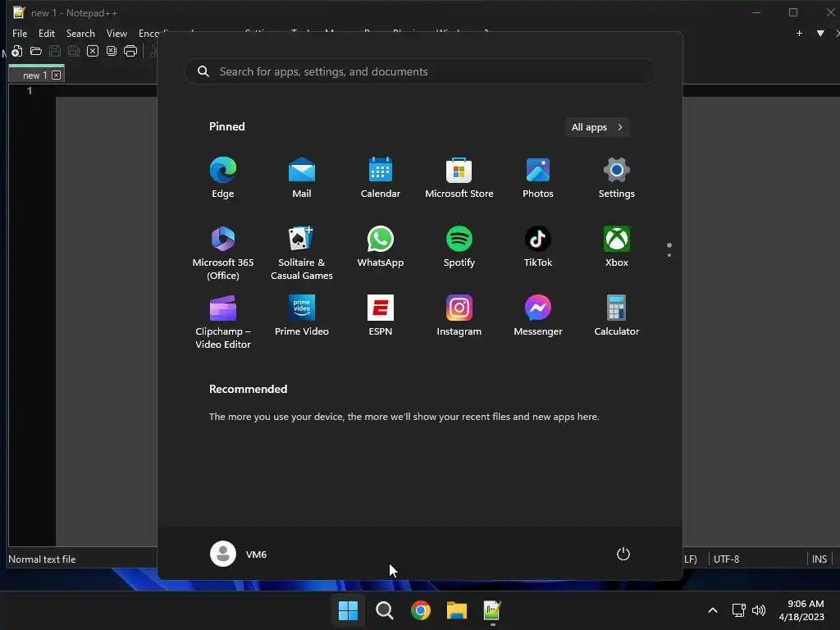Open the network status icon

coord(739,610)
